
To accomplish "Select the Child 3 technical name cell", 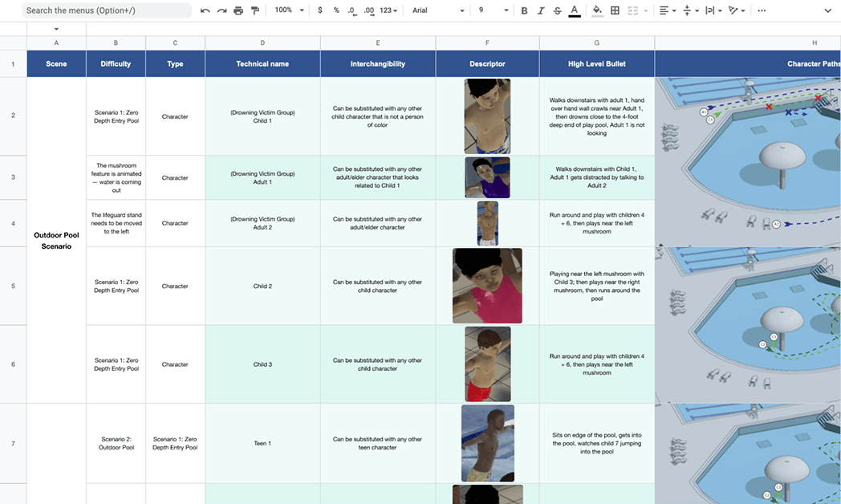I will point(262,364).
